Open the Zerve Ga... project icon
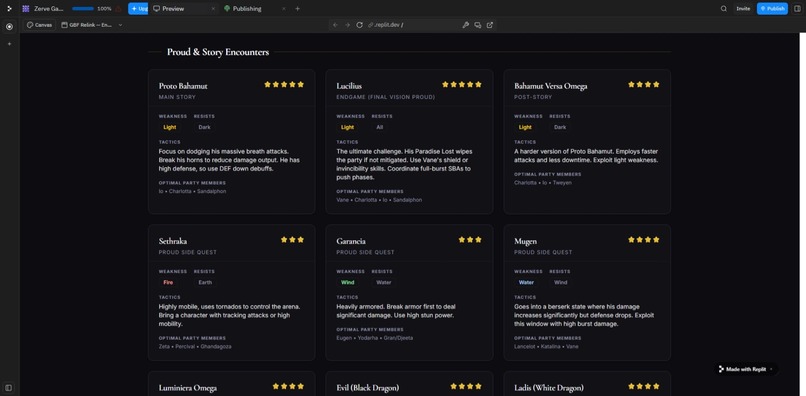The width and height of the screenshot is (806, 396). point(26,9)
